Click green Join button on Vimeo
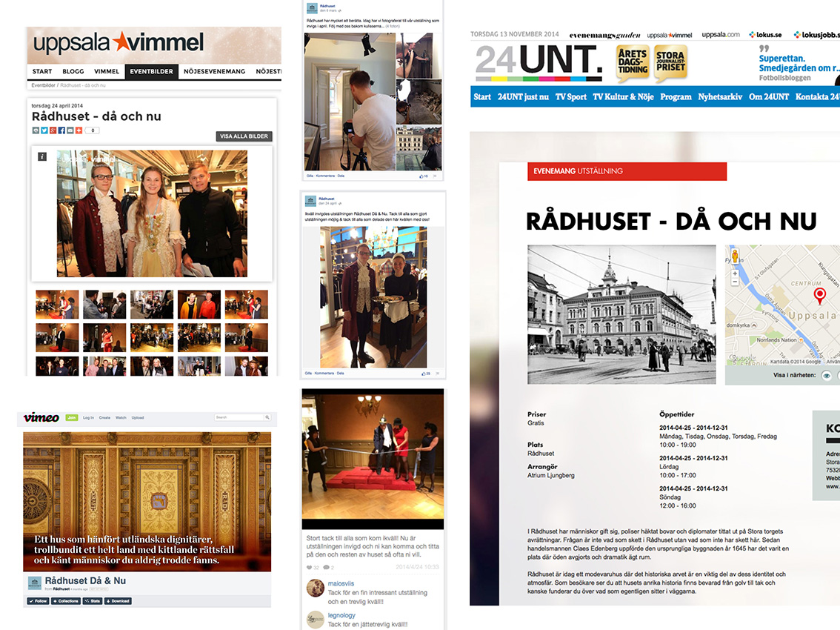 coord(72,418)
